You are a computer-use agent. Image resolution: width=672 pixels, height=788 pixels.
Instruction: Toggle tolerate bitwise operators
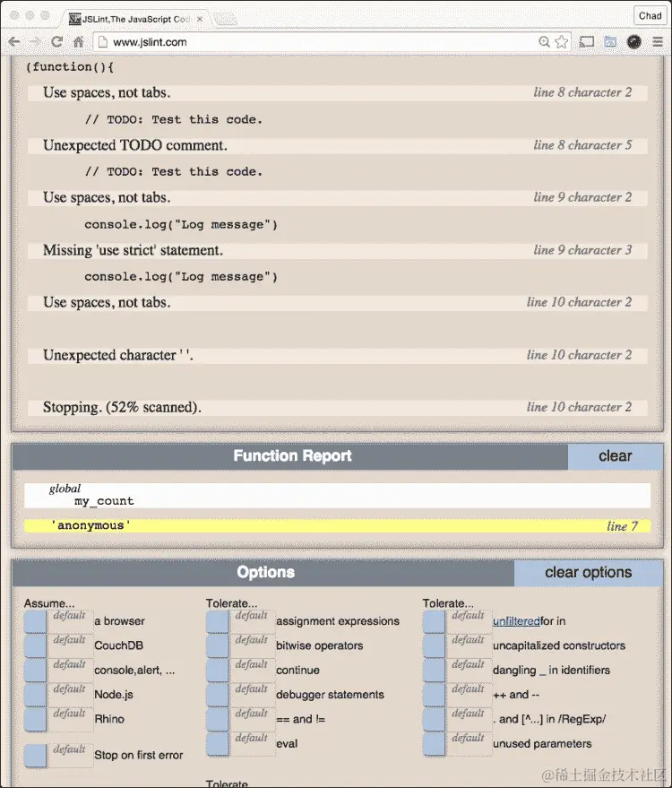click(x=218, y=646)
